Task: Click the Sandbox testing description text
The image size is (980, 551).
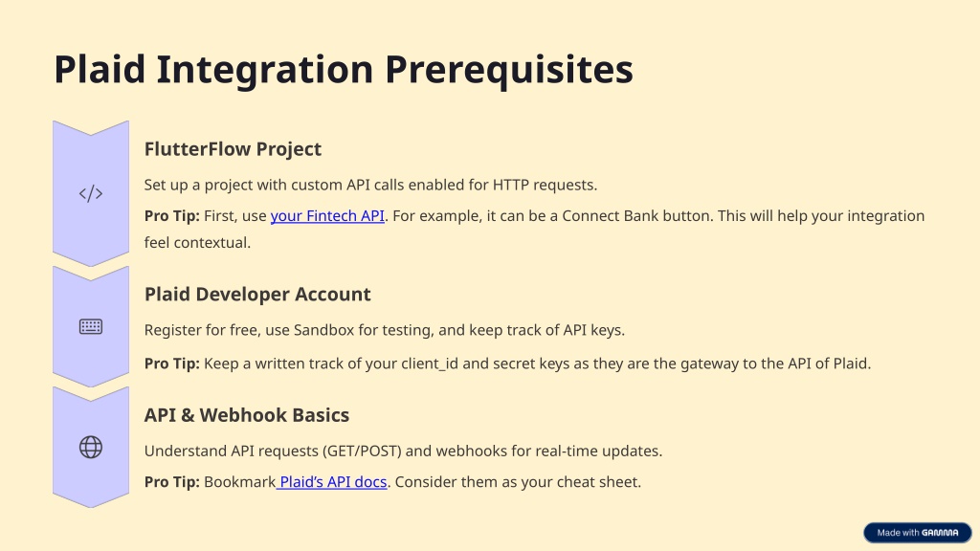Action: 385,330
